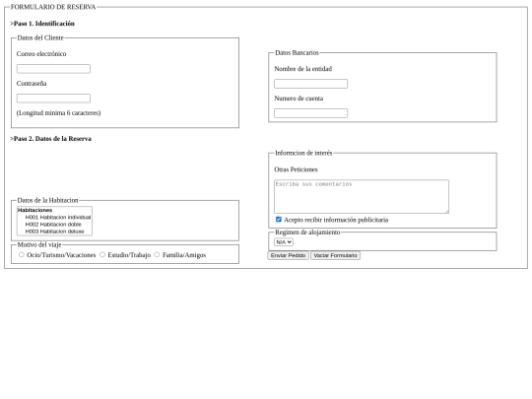Click the Correo electrónico label text
This screenshot has width=532, height=399.
41,54
